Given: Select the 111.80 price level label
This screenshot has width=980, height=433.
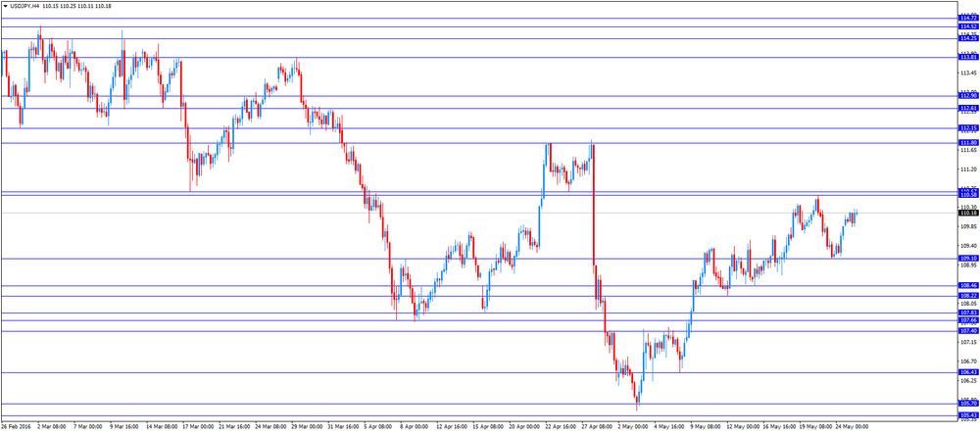Looking at the screenshot, I should click(x=969, y=143).
